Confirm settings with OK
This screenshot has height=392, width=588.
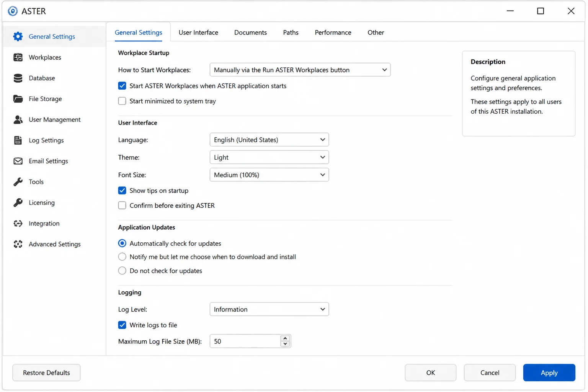431,373
